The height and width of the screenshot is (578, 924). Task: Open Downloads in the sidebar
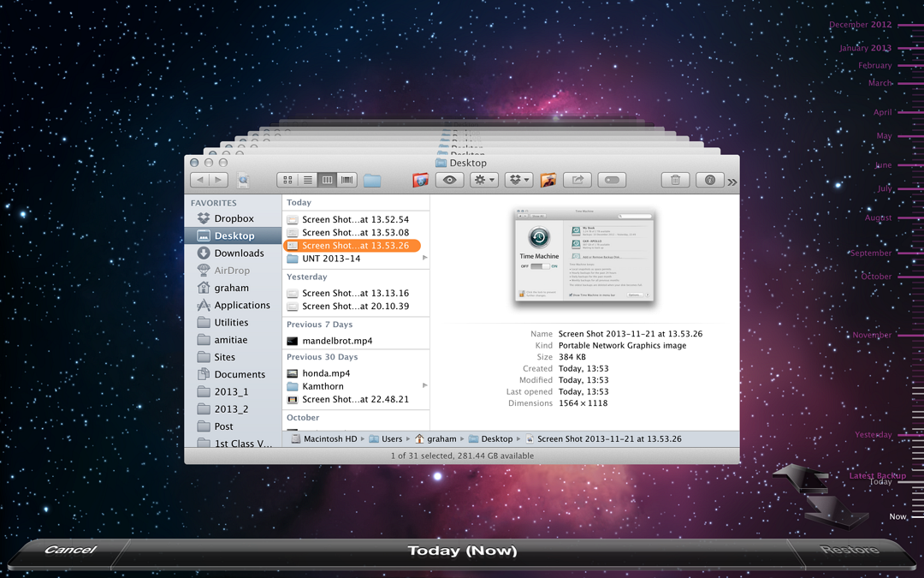click(233, 253)
